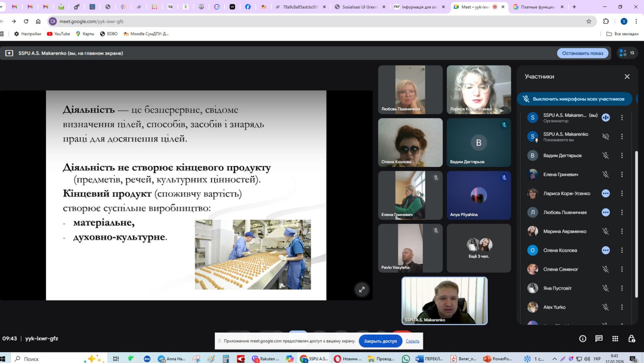Open the chat with everyone icon
The width and height of the screenshot is (644, 363).
[x=599, y=339]
